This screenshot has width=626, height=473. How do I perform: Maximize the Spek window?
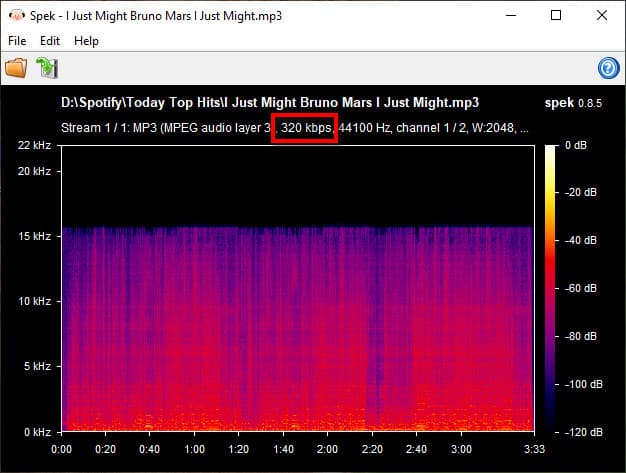click(556, 16)
